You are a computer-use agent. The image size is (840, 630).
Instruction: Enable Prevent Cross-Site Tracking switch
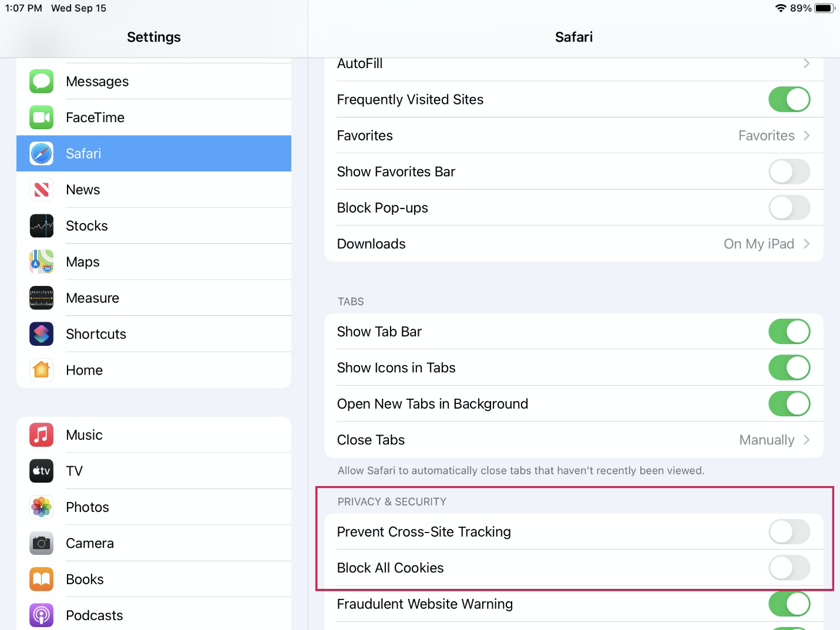[789, 532]
